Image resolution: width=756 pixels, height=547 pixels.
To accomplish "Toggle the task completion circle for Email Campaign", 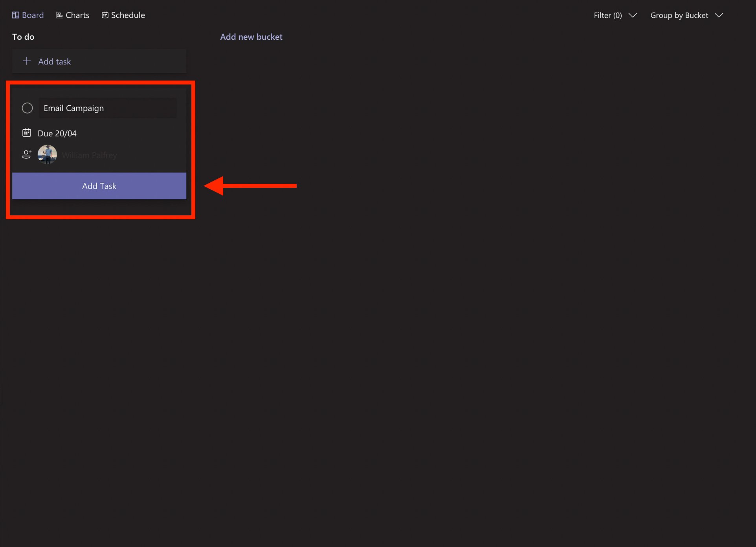I will [x=27, y=108].
